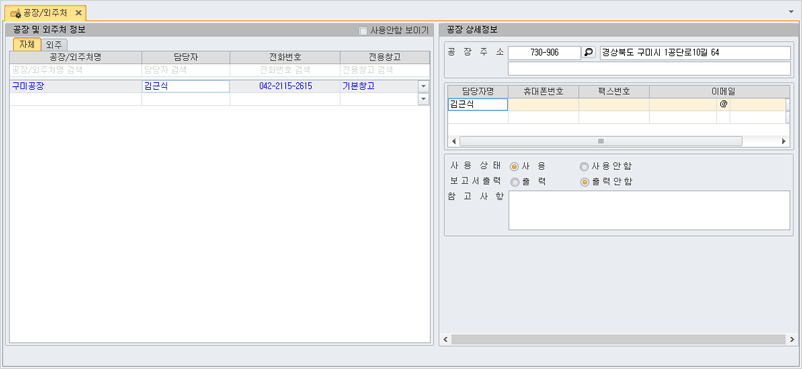This screenshot has height=369, width=802.
Task: Open the tab list arrow at top right
Action: pos(791,11)
